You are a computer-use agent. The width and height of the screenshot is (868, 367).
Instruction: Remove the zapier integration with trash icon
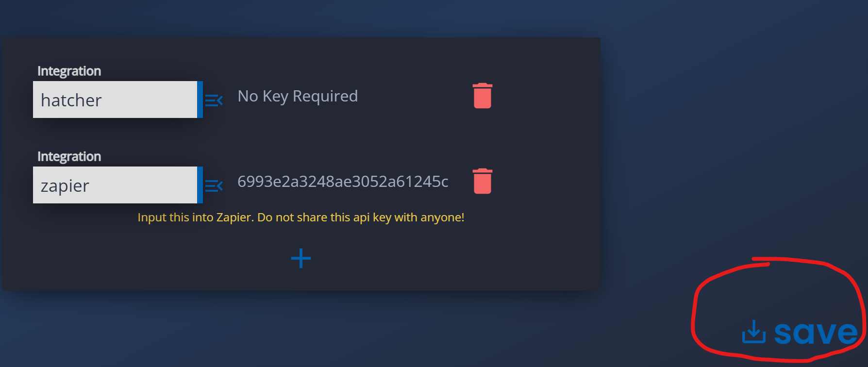482,181
